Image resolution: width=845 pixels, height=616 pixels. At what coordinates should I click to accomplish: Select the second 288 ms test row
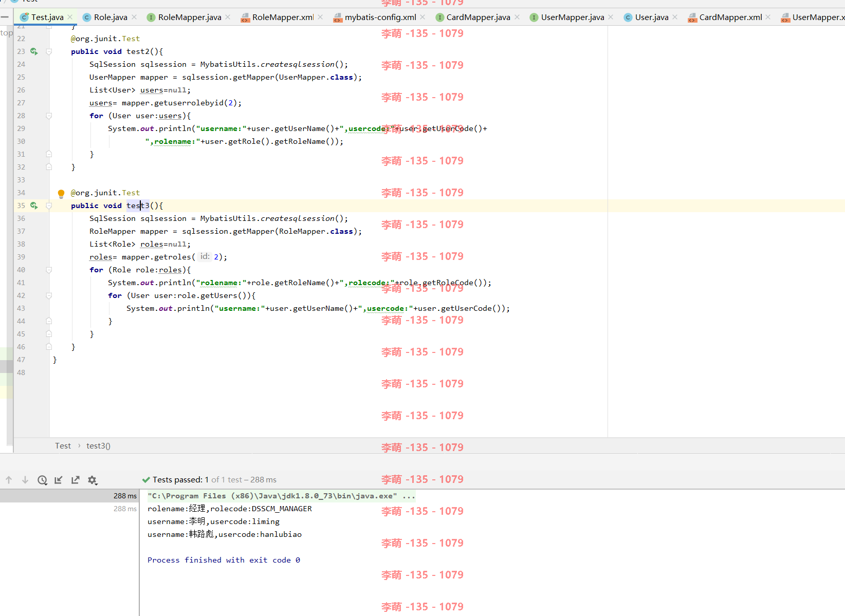click(x=69, y=509)
